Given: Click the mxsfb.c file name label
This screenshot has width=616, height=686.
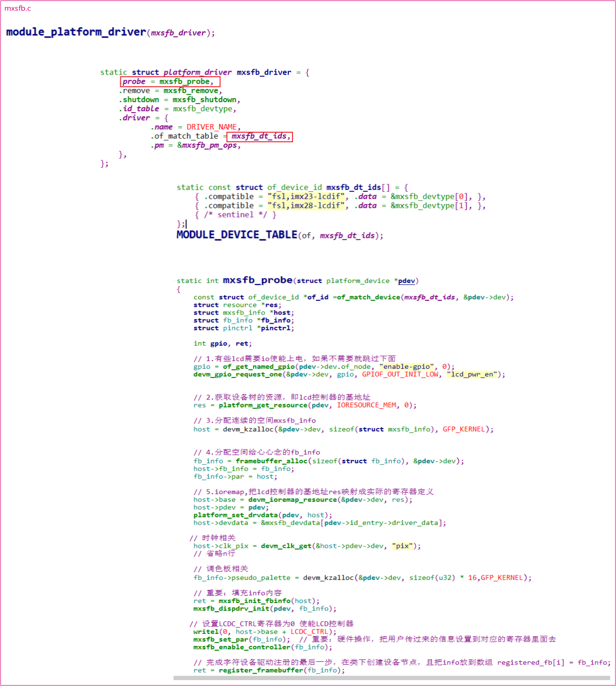Looking at the screenshot, I should point(18,8).
